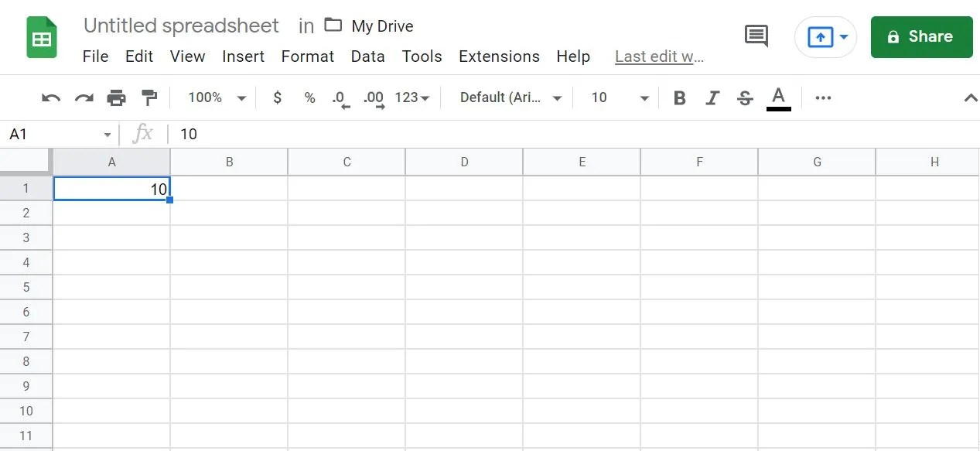Format value as percent
980x451 pixels.
pyautogui.click(x=309, y=97)
